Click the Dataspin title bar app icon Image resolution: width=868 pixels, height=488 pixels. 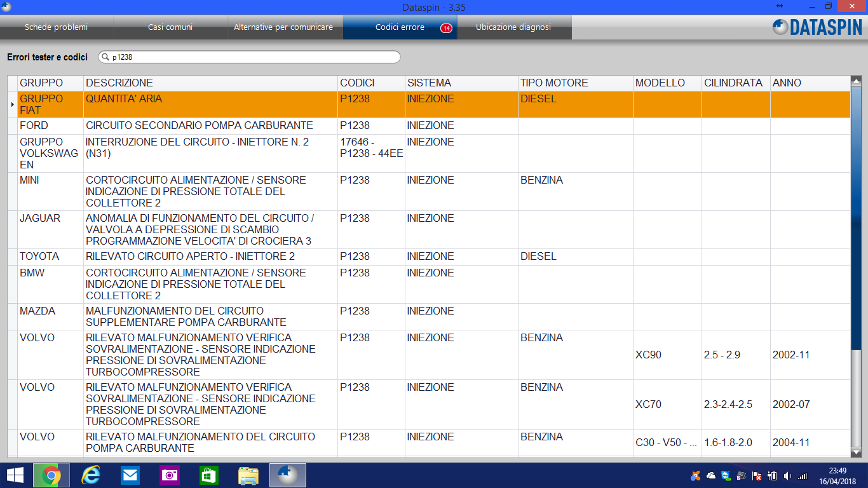7,6
